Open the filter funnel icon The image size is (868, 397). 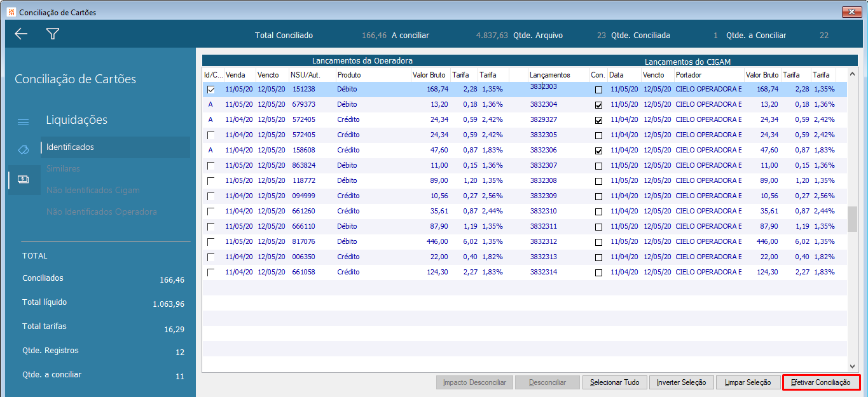[x=53, y=34]
